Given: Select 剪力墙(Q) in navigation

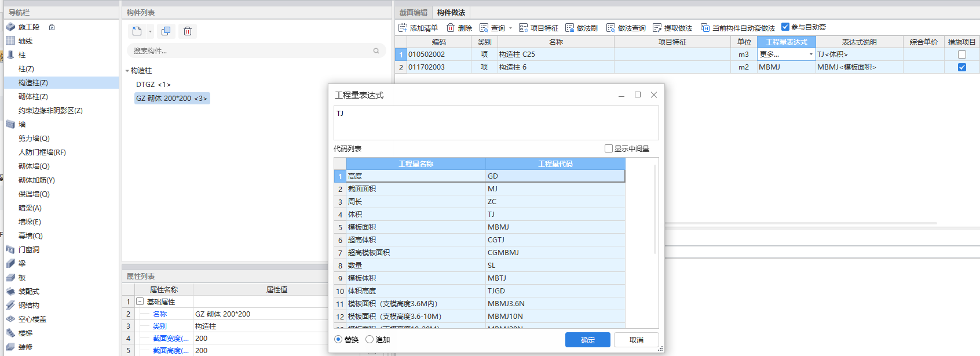Looking at the screenshot, I should point(34,138).
